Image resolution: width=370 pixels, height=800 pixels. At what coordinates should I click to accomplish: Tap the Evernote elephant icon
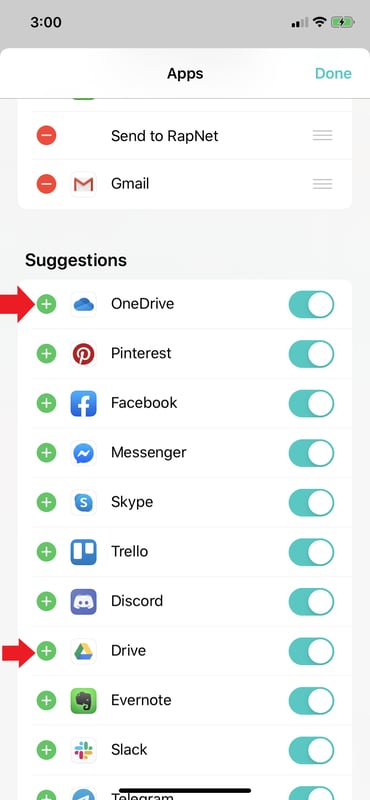click(x=83, y=701)
